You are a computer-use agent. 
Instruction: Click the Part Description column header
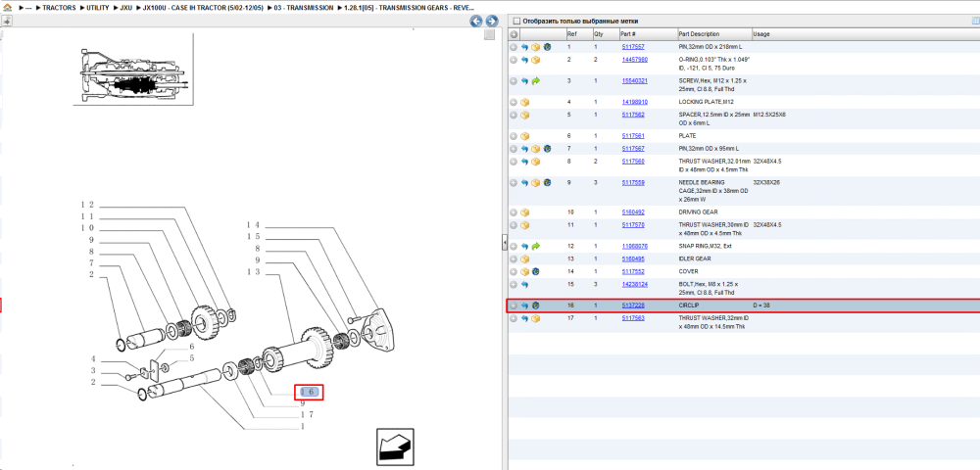714,33
